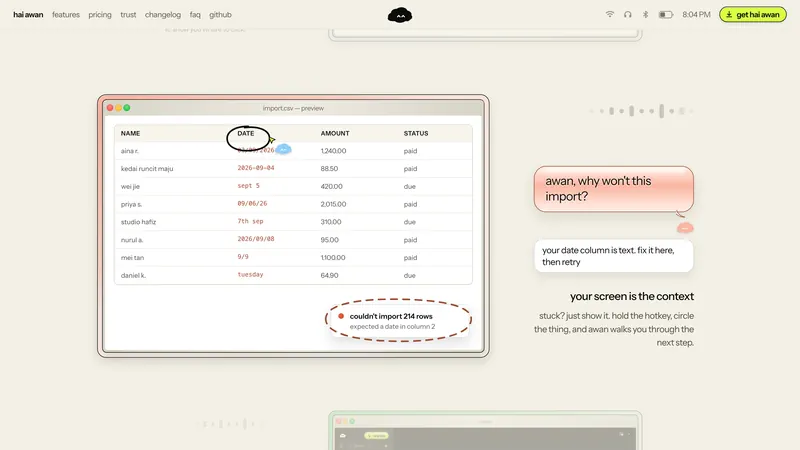Select the 'nurul a.' name cell
This screenshot has height=450, width=800.
pyautogui.click(x=132, y=240)
